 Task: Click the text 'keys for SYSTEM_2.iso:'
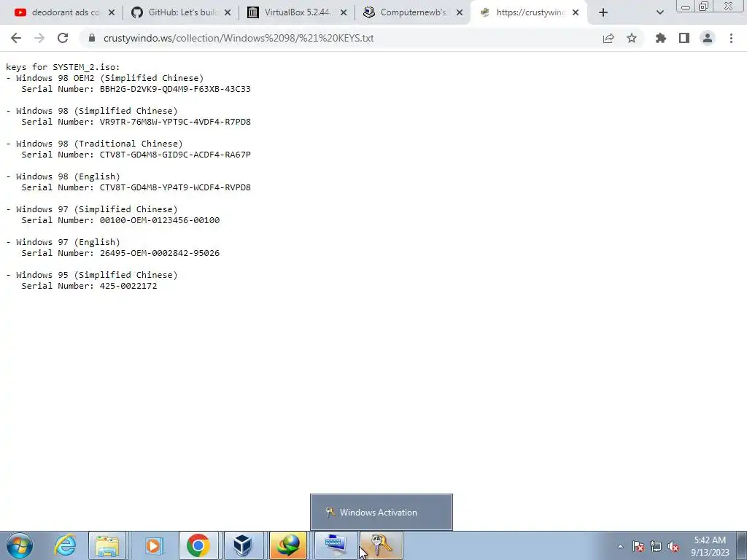click(63, 66)
